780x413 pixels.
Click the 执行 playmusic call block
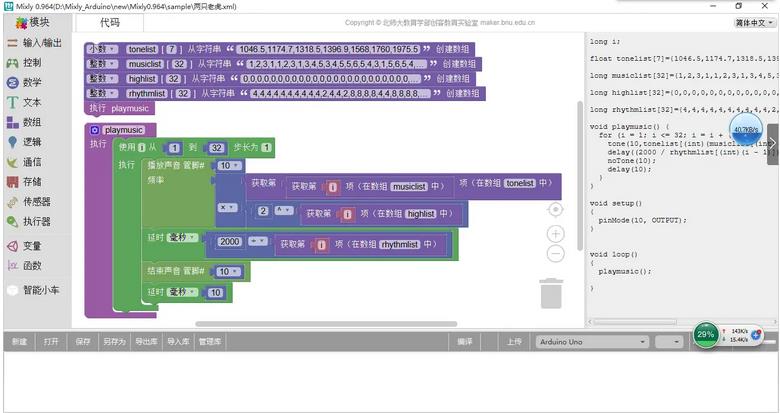point(119,108)
